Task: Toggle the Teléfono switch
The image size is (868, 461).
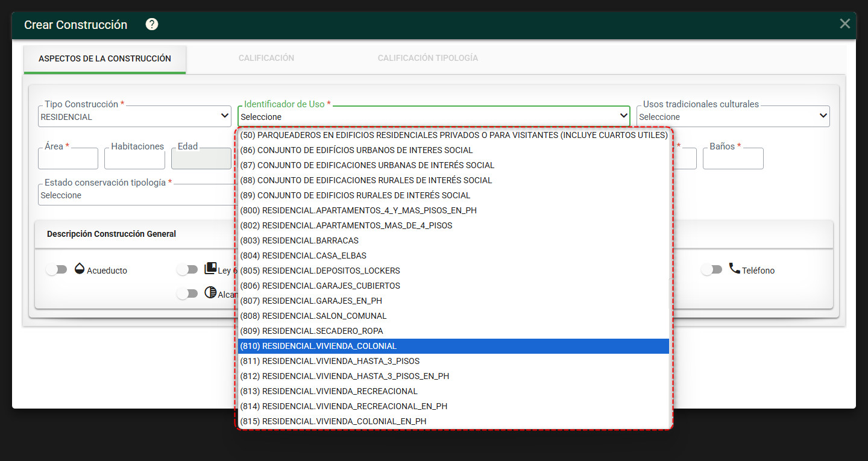Action: coord(711,270)
